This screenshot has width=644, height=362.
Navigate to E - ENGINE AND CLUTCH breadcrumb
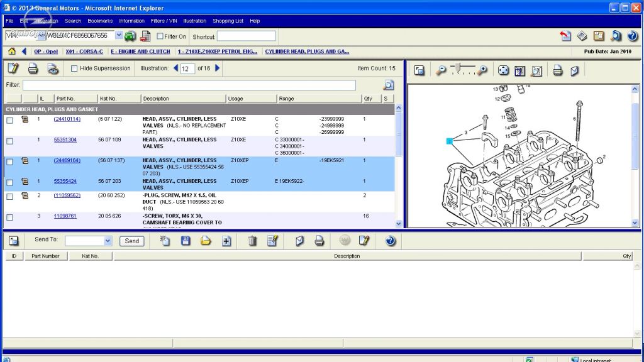tap(140, 52)
